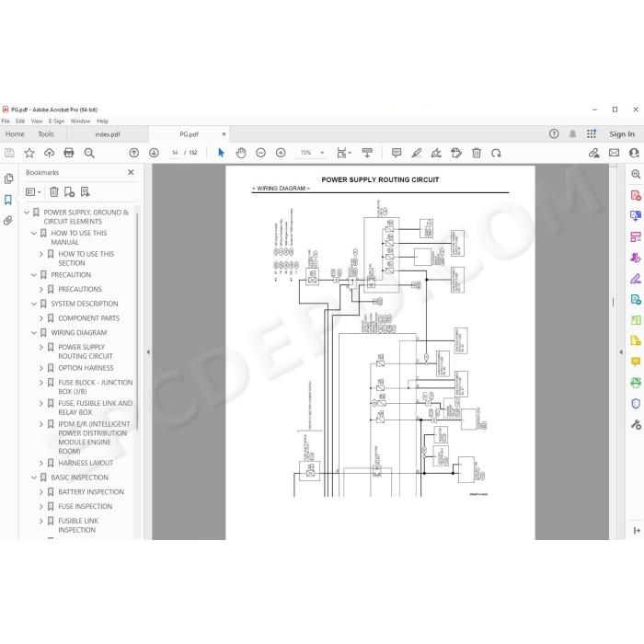Go to next page arrow
The image size is (644, 644).
154,153
